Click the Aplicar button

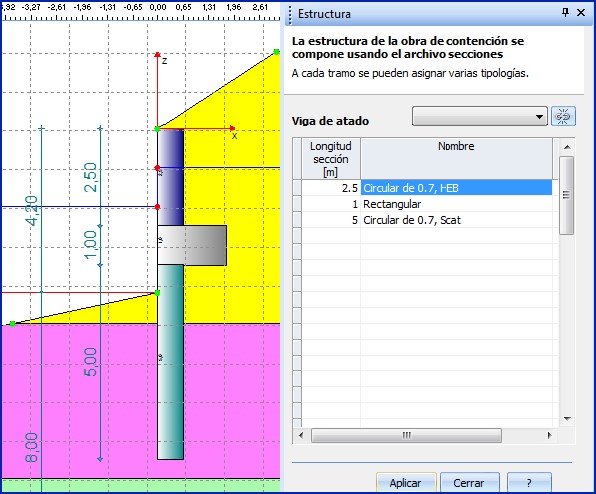point(406,483)
